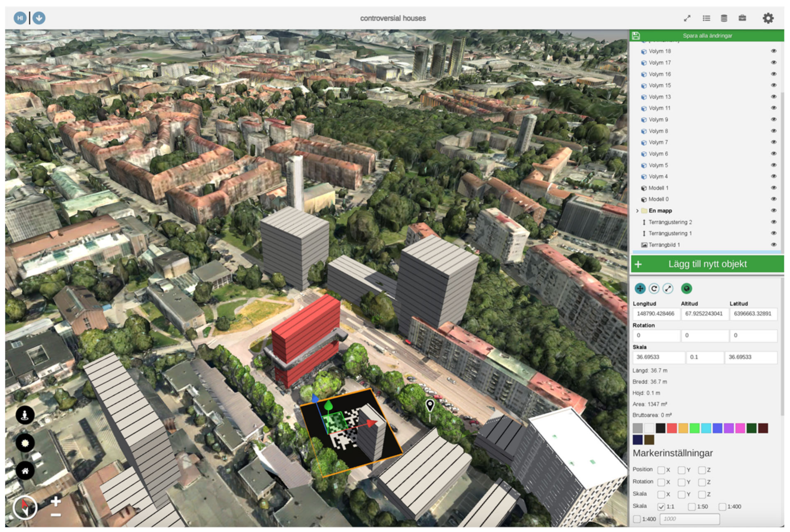Image resolution: width=790 pixels, height=532 pixels.
Task: Open the settings gear in top bar
Action: pos(768,18)
